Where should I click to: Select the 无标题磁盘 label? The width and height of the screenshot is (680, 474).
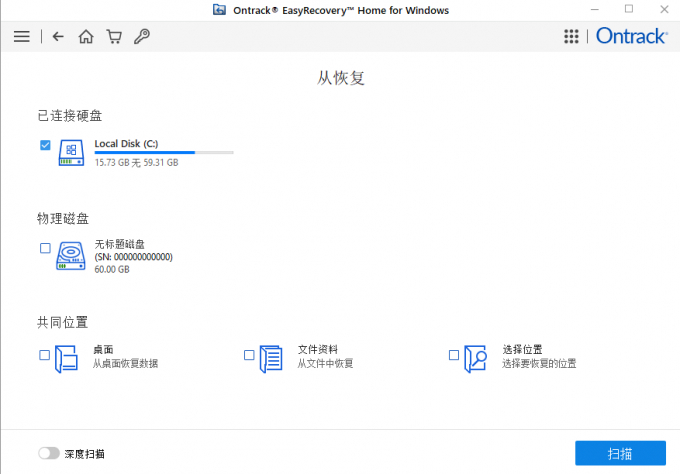pos(120,244)
